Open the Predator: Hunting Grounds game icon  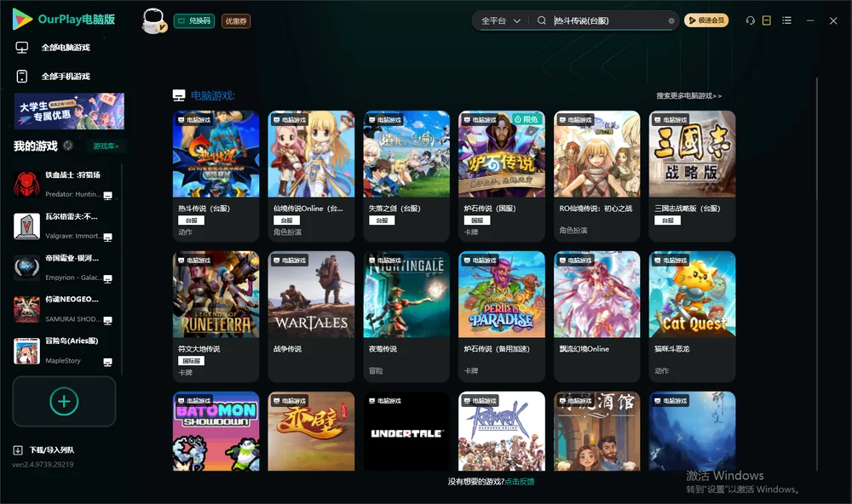coord(26,184)
